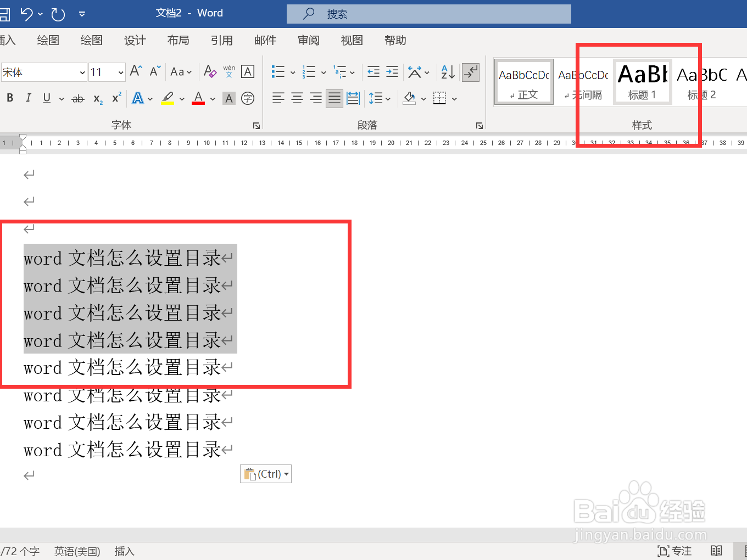Viewport: 747px width, 560px height.
Task: Toggle show/hide paragraph marks
Action: coord(471,72)
